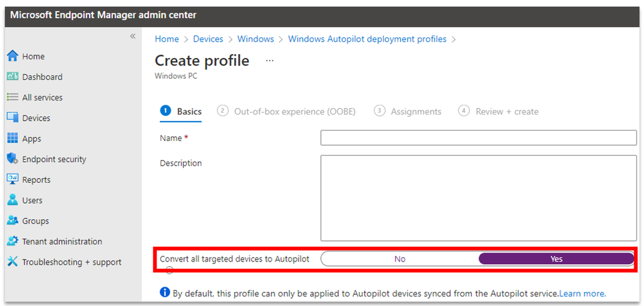
Task: Open the Devices sidebar icon
Action: 13,118
